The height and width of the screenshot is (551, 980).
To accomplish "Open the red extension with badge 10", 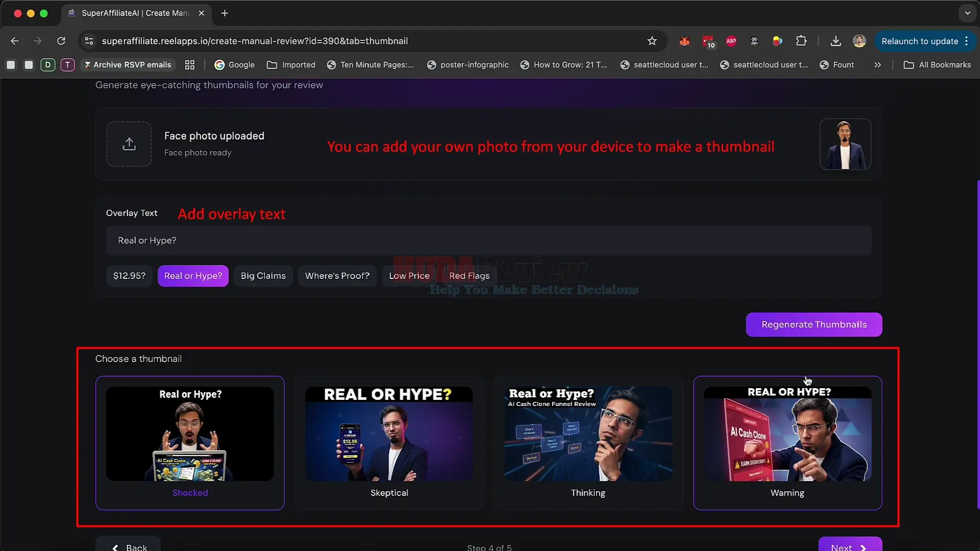I will [708, 41].
